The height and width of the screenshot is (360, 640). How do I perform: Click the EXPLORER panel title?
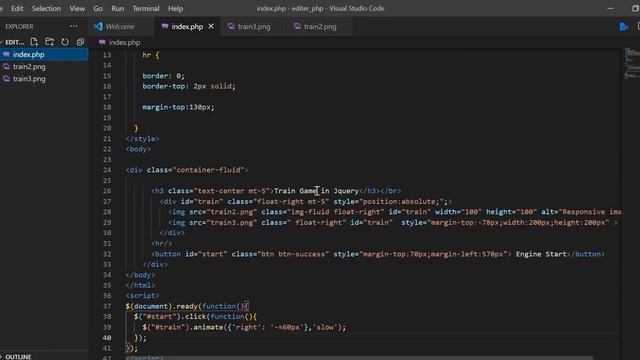[19, 27]
